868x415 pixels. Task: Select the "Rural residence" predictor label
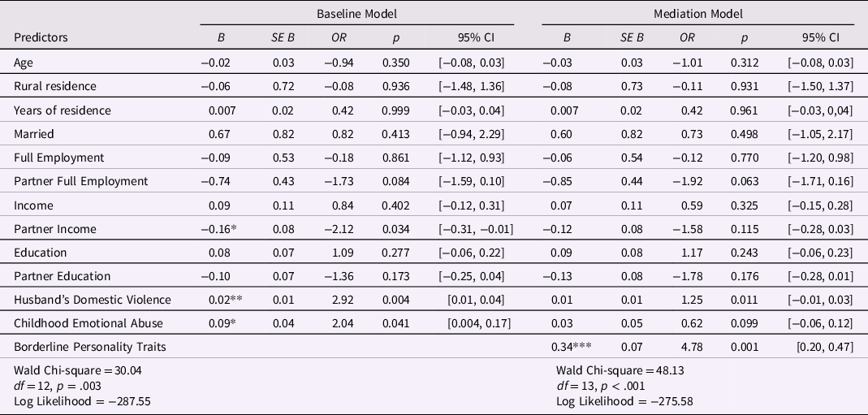tap(54, 86)
